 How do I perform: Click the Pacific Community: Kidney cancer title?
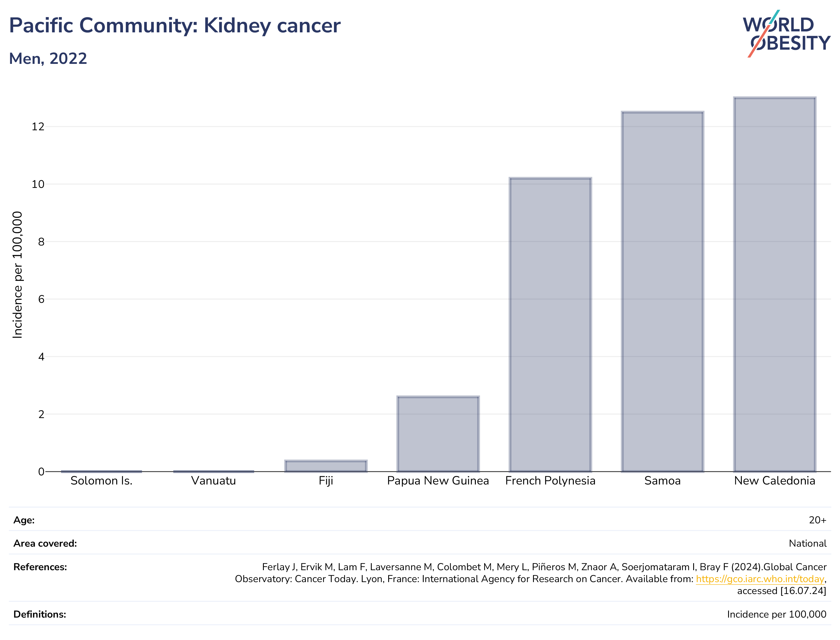coord(175,26)
